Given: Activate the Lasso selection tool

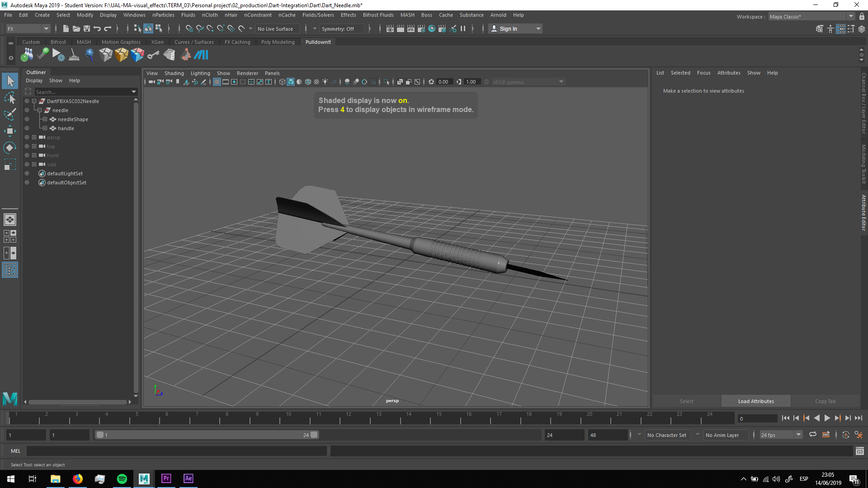Looking at the screenshot, I should 9,98.
